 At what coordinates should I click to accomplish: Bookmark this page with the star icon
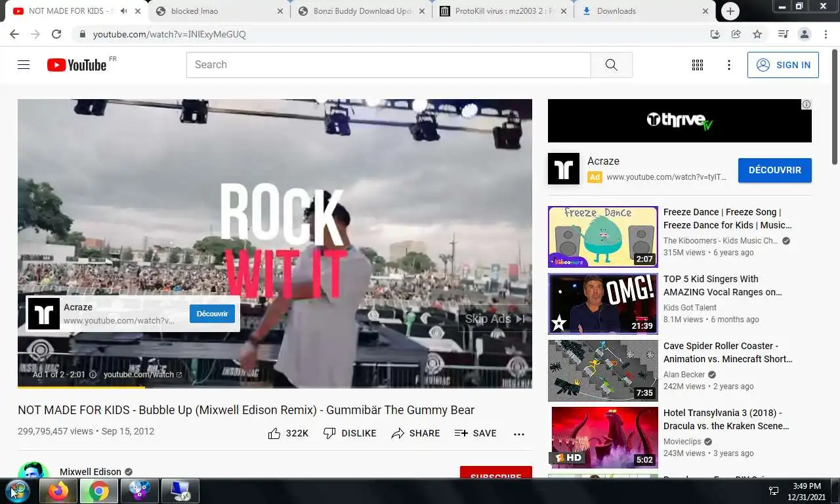pyautogui.click(x=757, y=34)
